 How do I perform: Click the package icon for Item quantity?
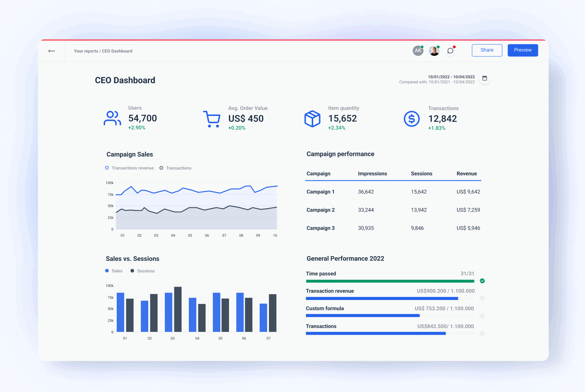(x=312, y=118)
